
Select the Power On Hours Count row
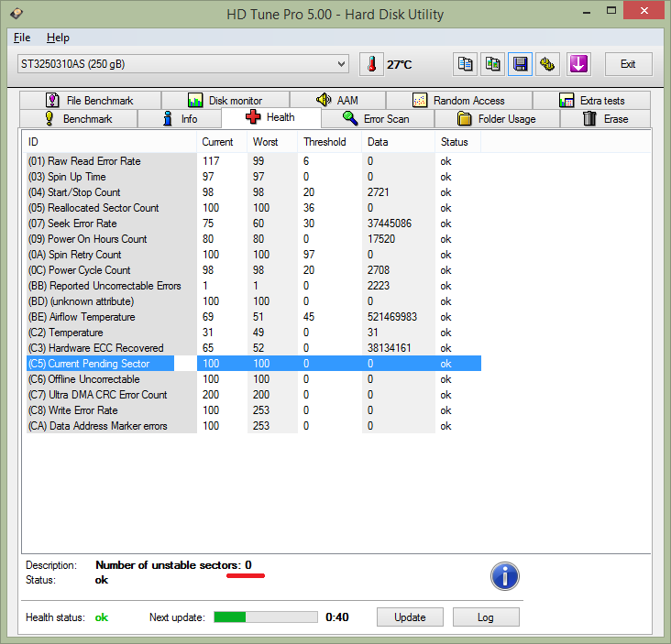(254, 239)
